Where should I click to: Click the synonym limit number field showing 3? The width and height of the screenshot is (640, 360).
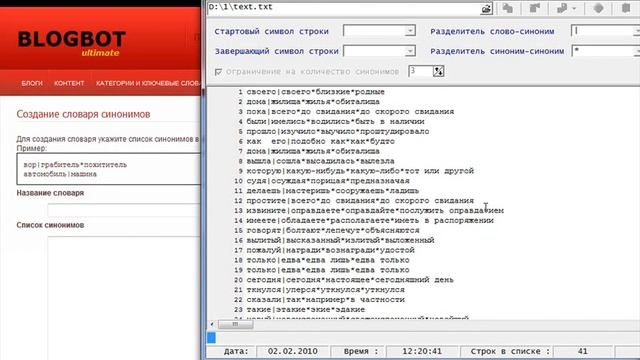(421, 71)
